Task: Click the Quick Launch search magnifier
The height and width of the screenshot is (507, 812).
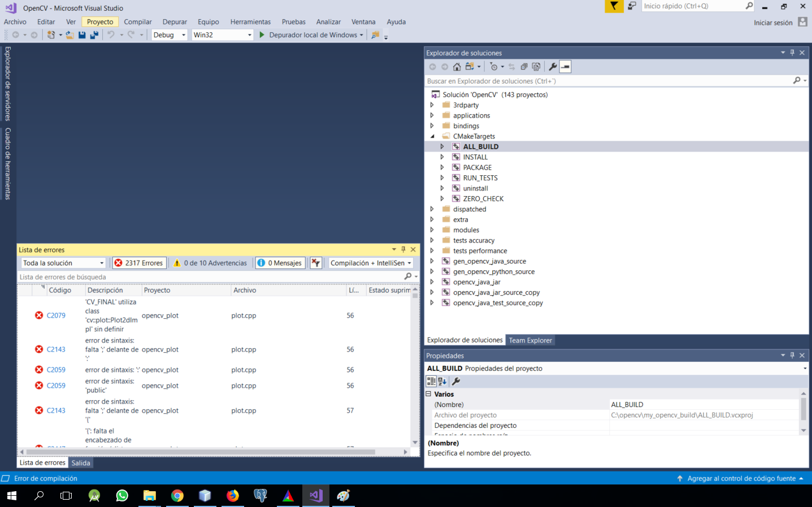Action: 749,6
